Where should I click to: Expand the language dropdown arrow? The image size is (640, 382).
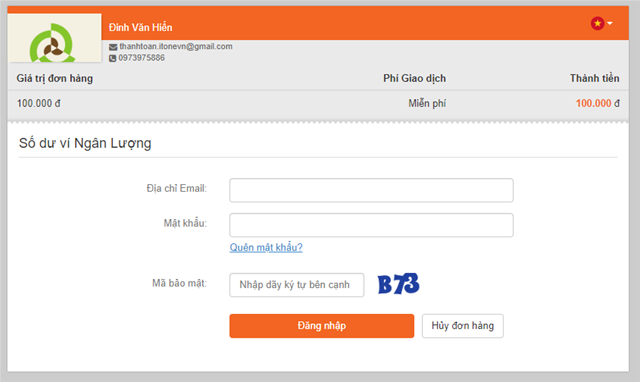point(609,23)
